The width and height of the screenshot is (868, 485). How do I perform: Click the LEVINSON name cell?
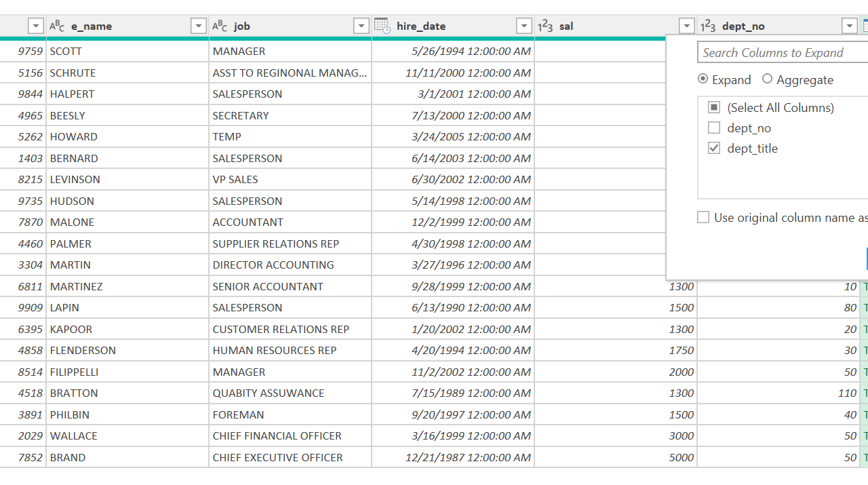point(127,180)
